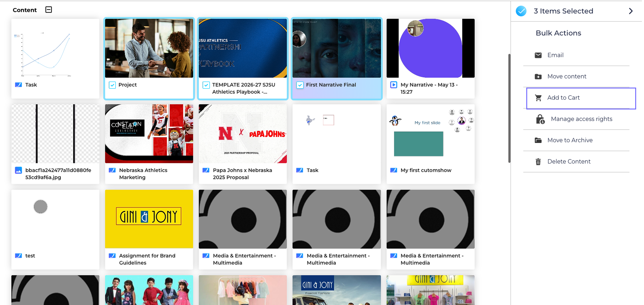Screen dimensions: 644x305
Task: Toggle the select-all box next to Content
Action: (49, 10)
